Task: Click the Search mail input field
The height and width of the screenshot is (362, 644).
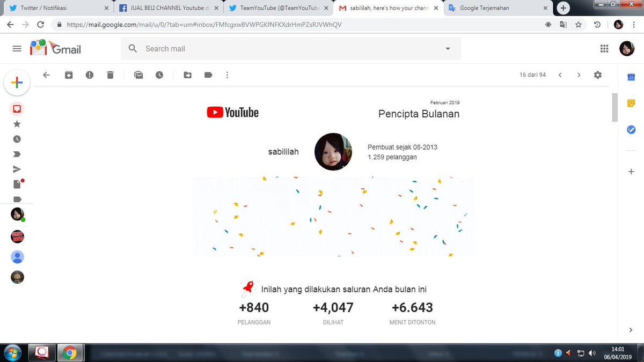Action: [290, 49]
